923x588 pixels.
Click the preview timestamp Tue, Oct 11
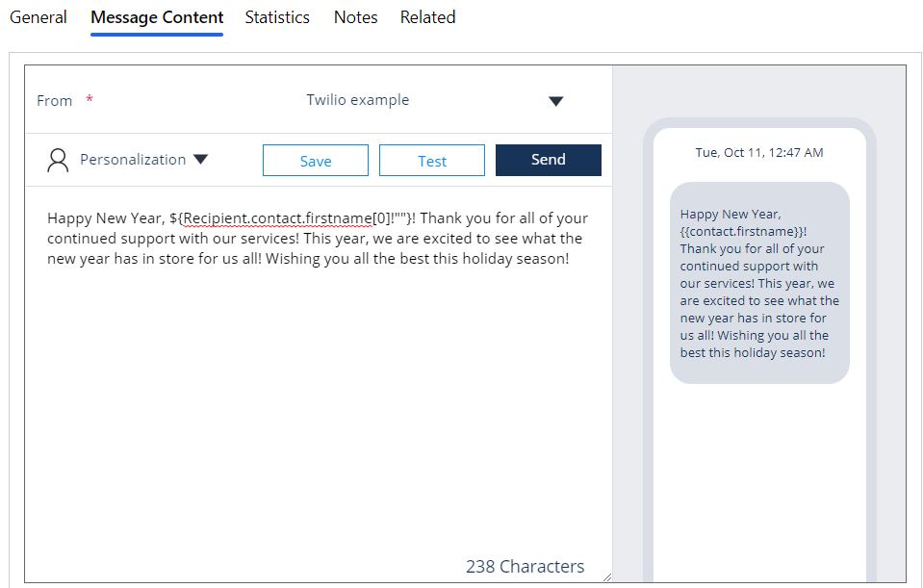(759, 152)
